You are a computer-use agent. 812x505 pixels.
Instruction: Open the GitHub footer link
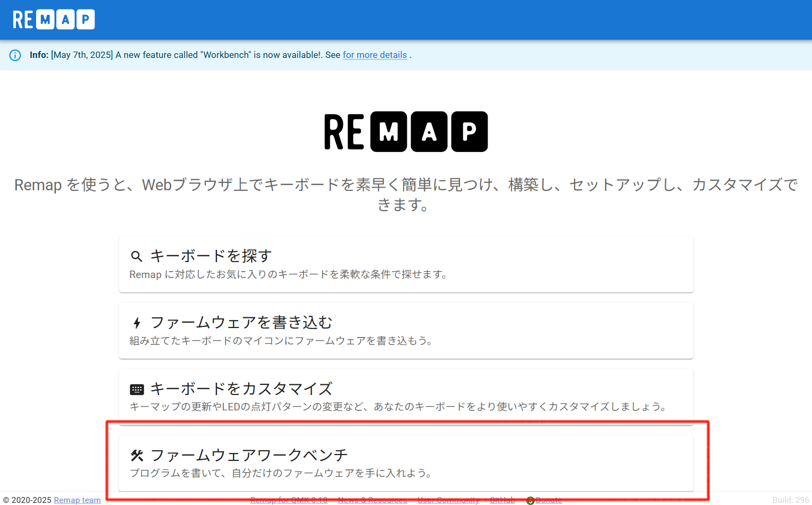coord(502,500)
